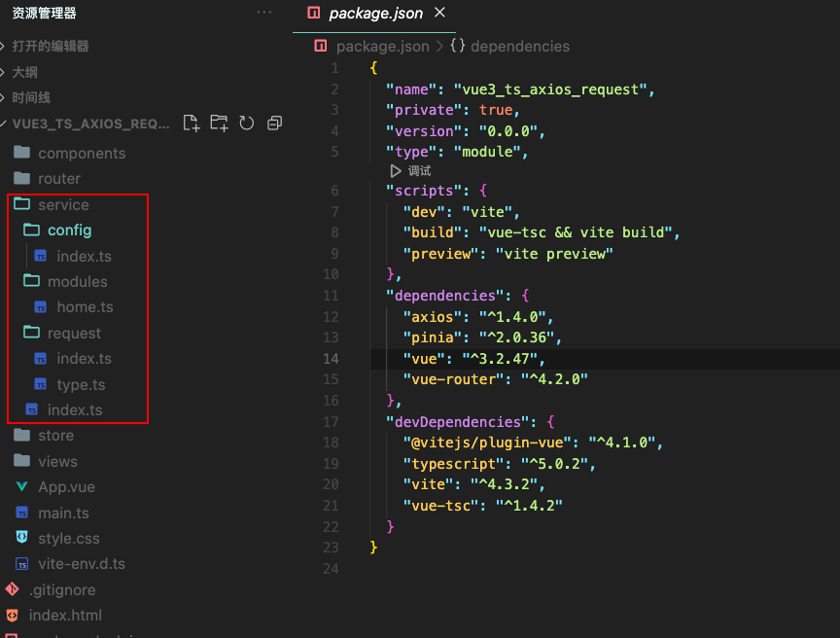
Task: Click the "preview" script line
Action: [x=507, y=254]
